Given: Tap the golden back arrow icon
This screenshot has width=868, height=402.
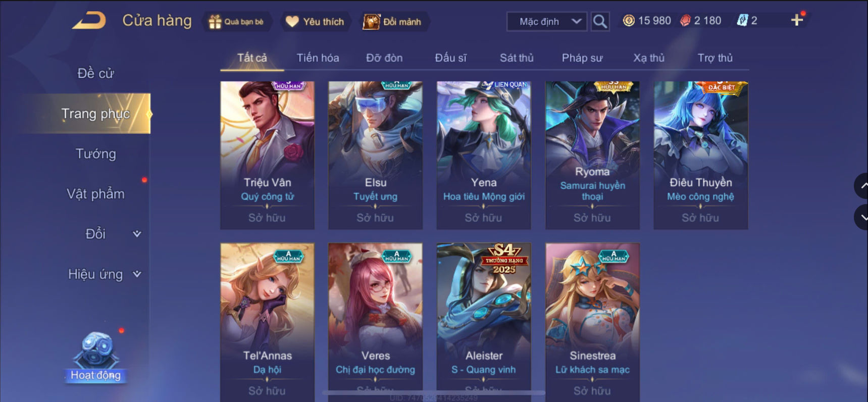Looking at the screenshot, I should [x=89, y=21].
